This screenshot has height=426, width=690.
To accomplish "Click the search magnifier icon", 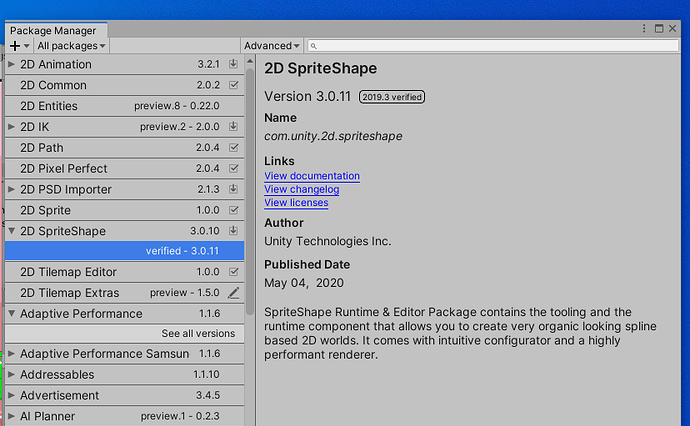I will point(314,46).
